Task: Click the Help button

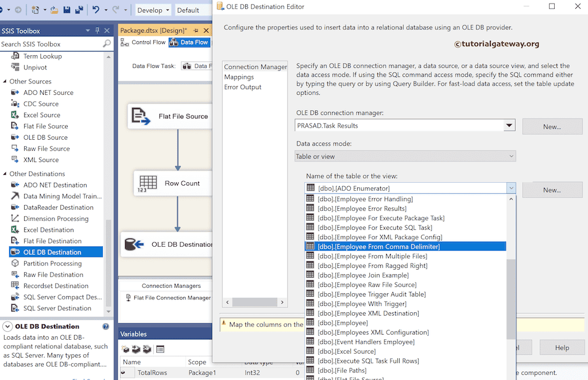Action: pos(562,347)
